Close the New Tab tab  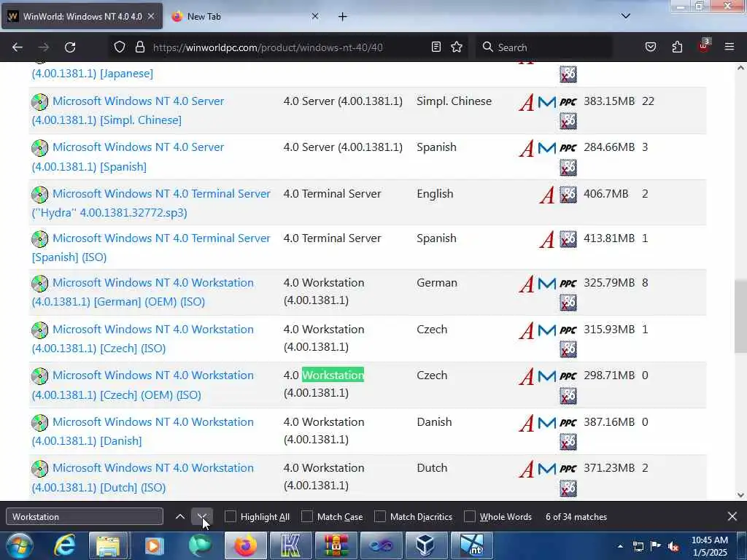pos(315,16)
